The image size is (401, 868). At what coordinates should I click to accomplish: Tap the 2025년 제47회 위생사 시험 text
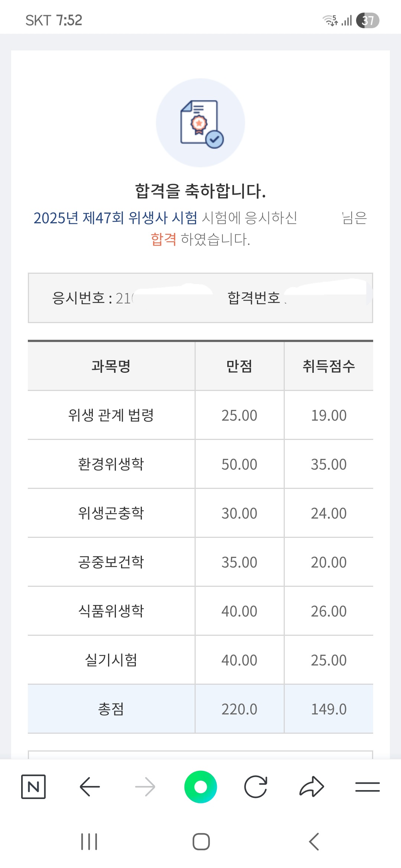pos(115,218)
